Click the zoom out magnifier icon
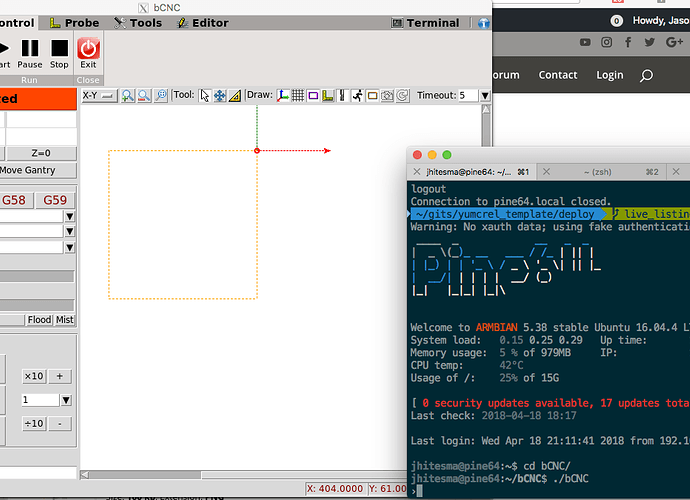Screen dimensions: 690x500 144,96
